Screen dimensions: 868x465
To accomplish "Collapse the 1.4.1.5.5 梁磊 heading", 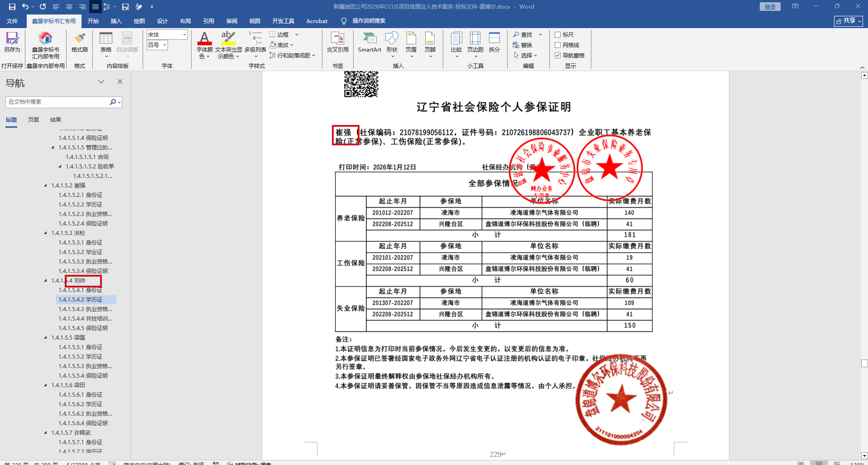I will tap(45, 337).
